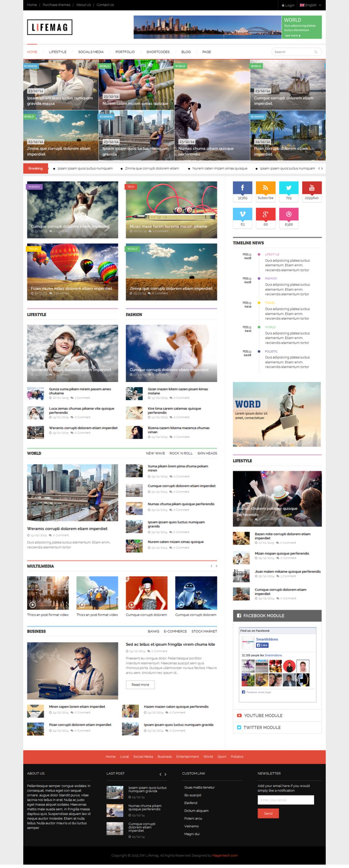
Task: Click the Login link in top bar
Action: (288, 5)
